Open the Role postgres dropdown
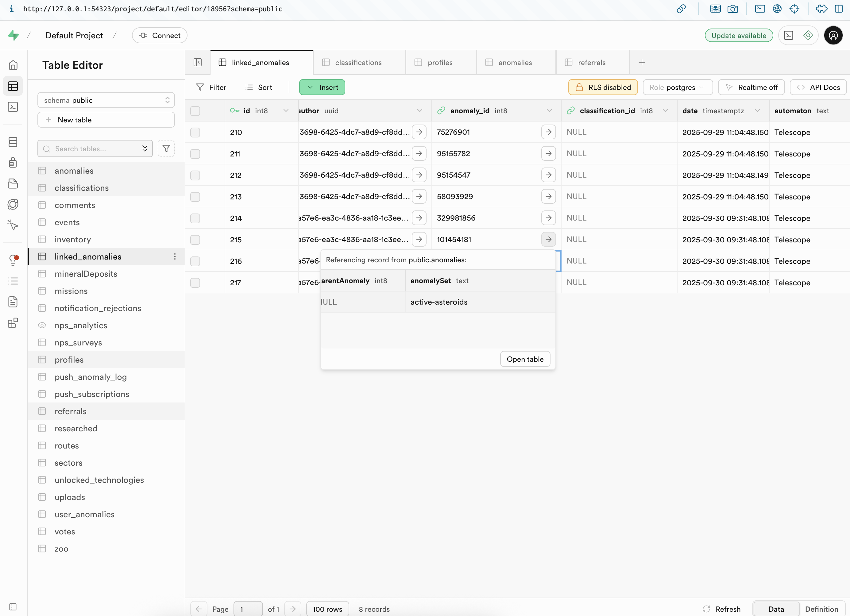Screen dimensions: 850x616 tap(677, 87)
